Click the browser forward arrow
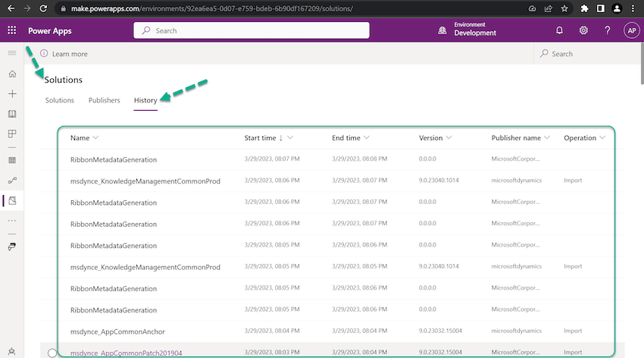The image size is (644, 358). [x=27, y=8]
